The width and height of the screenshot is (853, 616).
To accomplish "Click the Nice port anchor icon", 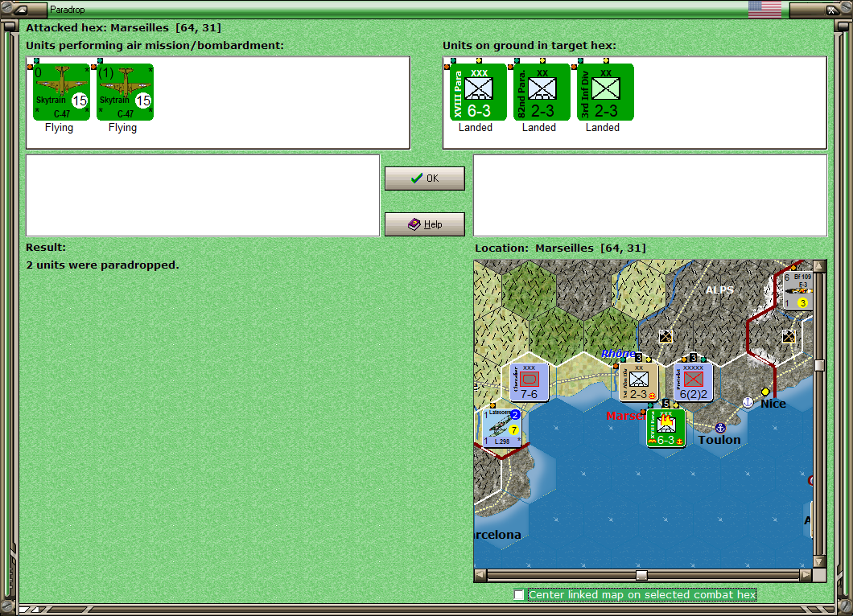I will click(748, 402).
